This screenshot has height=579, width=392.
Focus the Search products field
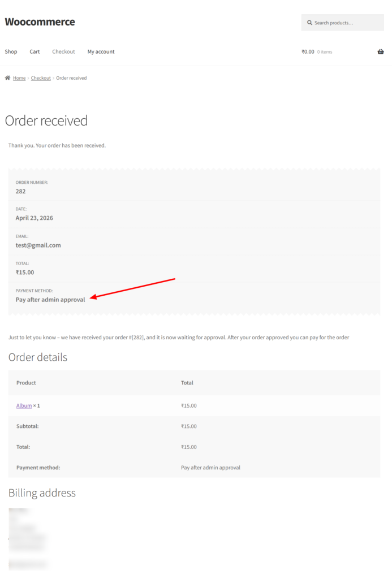[x=346, y=23]
